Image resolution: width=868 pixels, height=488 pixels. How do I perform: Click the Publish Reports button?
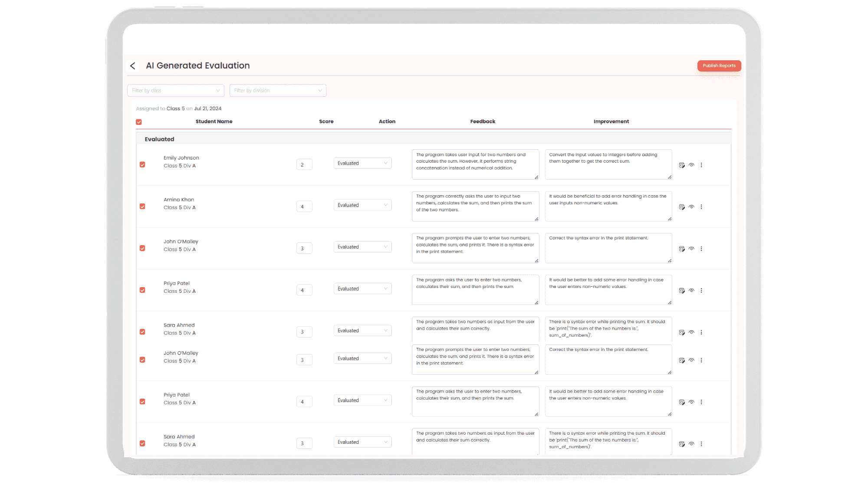pyautogui.click(x=719, y=66)
